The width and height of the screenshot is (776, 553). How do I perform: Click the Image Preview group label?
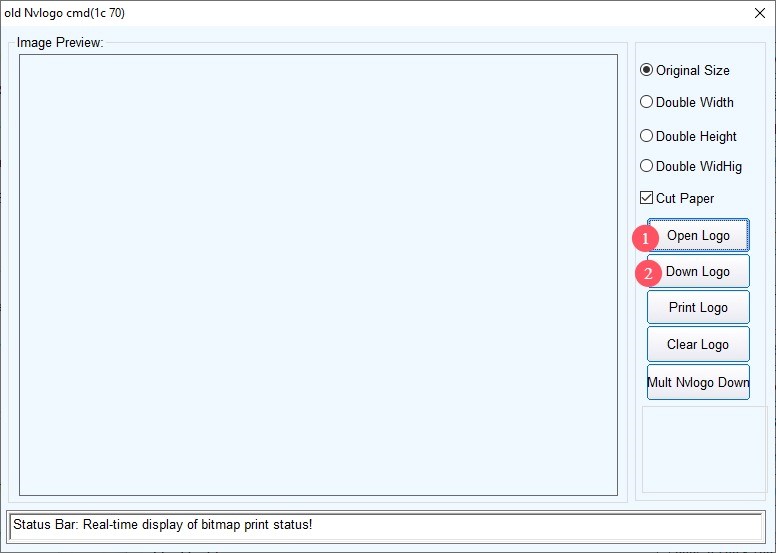click(60, 43)
